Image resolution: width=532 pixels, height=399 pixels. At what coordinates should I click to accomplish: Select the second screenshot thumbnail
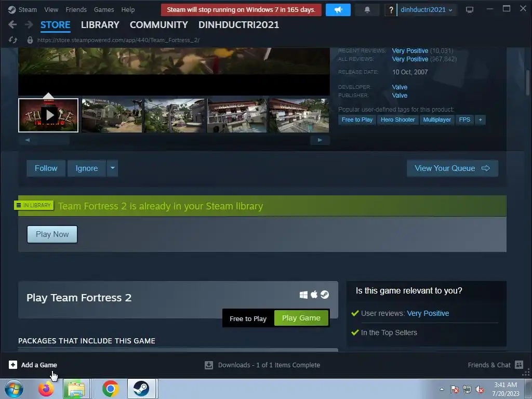tap(112, 115)
